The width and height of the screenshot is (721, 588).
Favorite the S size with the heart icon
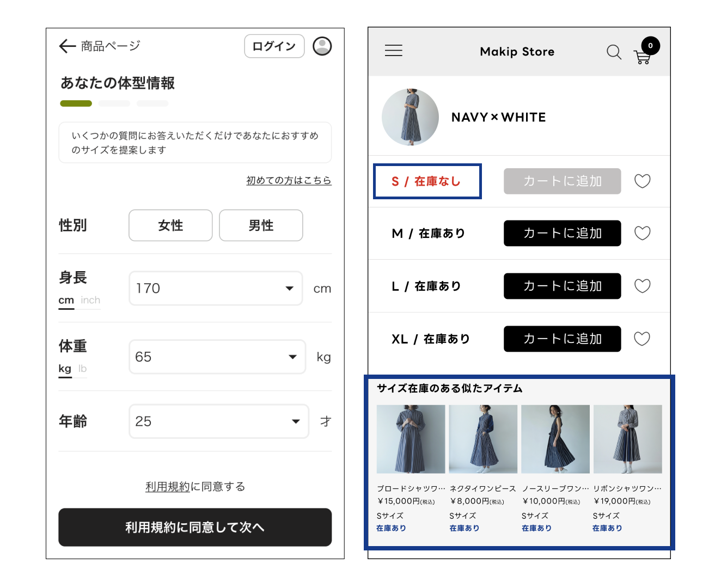click(x=643, y=181)
